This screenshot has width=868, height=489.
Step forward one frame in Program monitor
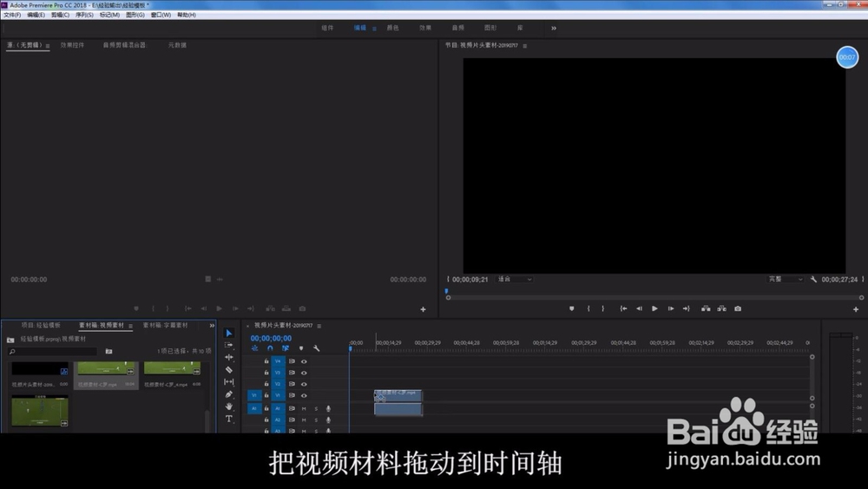click(x=670, y=308)
